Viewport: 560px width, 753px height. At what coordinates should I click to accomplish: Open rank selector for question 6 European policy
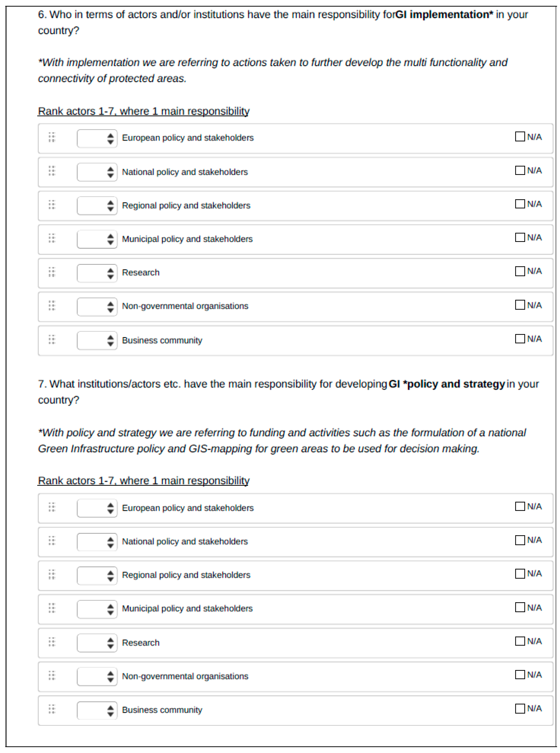coord(97,138)
